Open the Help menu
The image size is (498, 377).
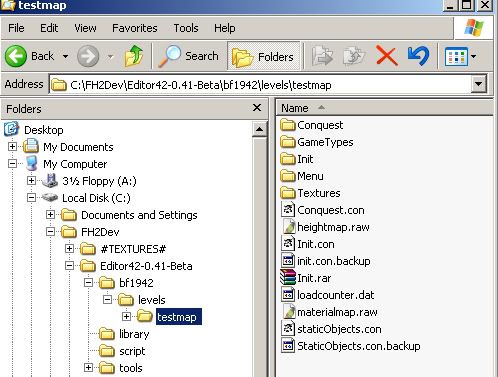[x=225, y=28]
